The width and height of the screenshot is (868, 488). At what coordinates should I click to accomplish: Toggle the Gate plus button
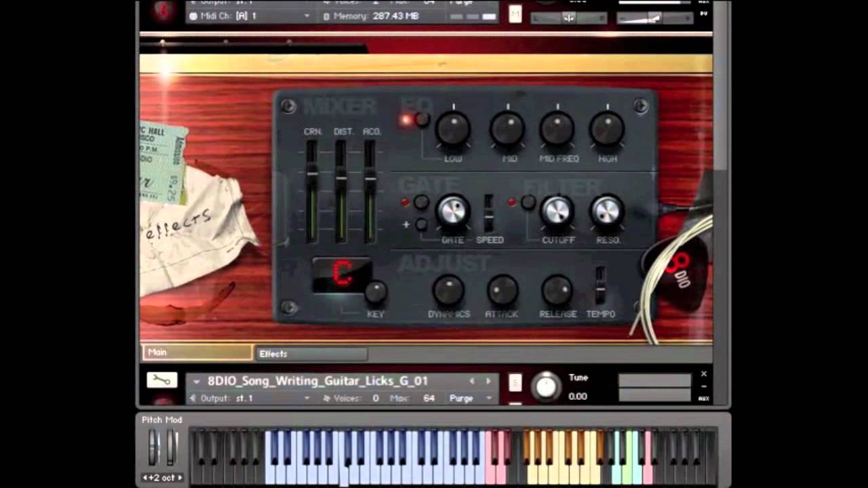(422, 224)
